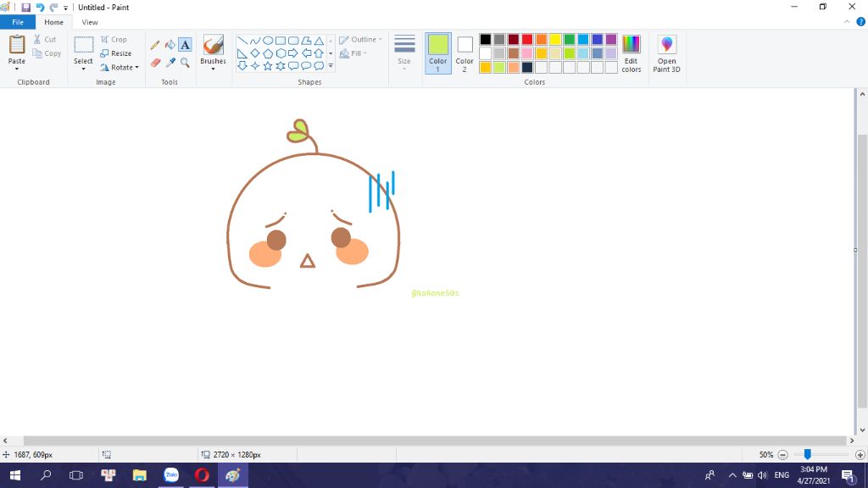Open Opera browser from the taskbar

(202, 475)
